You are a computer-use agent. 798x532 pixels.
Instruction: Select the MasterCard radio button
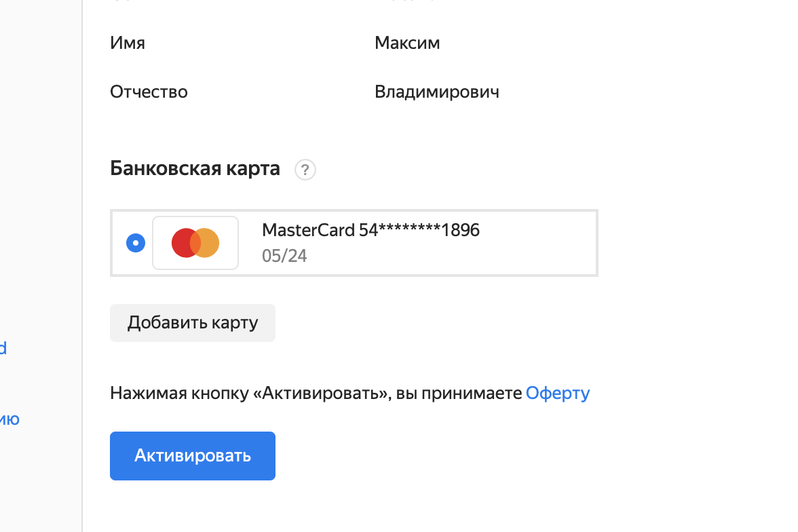click(136, 243)
